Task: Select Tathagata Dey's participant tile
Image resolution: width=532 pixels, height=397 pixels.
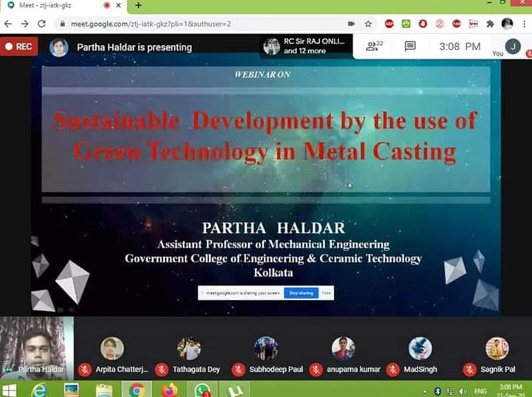Action: click(189, 356)
